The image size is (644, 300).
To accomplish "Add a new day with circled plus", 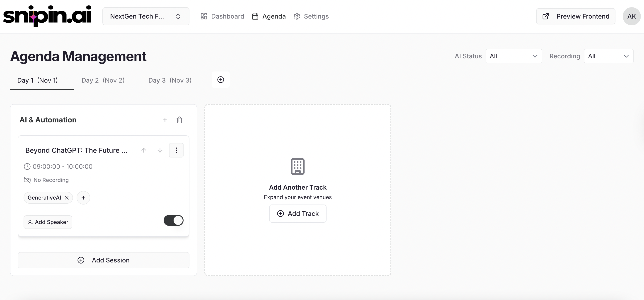I will click(220, 80).
